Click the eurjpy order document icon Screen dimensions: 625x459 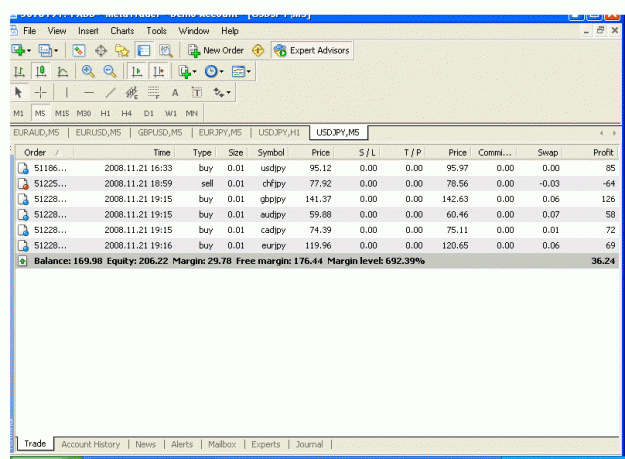coord(24,246)
